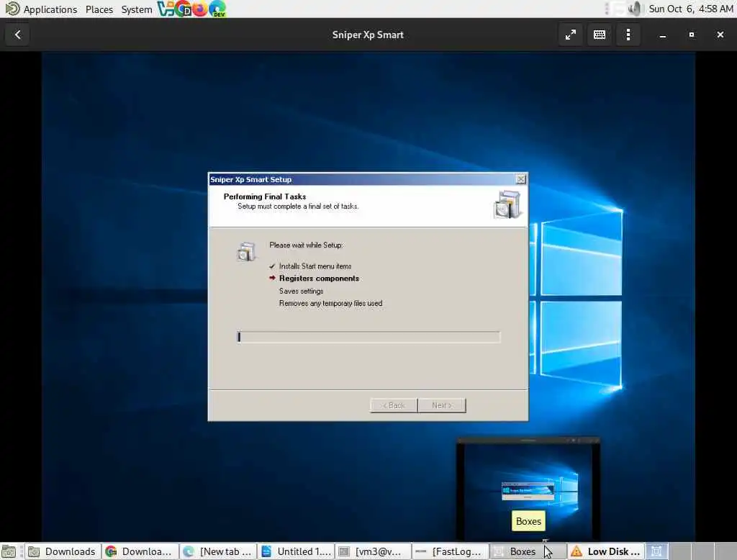The height and width of the screenshot is (560, 737).
Task: Maximize the Boxes window
Action: (x=692, y=35)
